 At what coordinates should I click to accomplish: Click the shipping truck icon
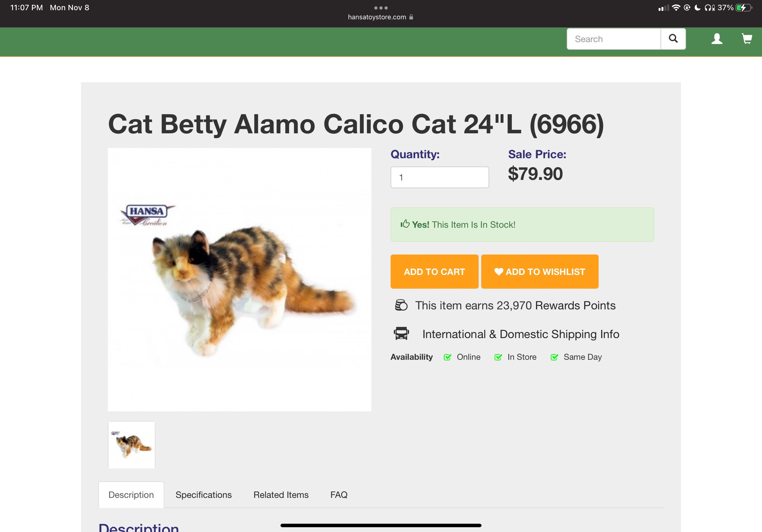point(401,333)
